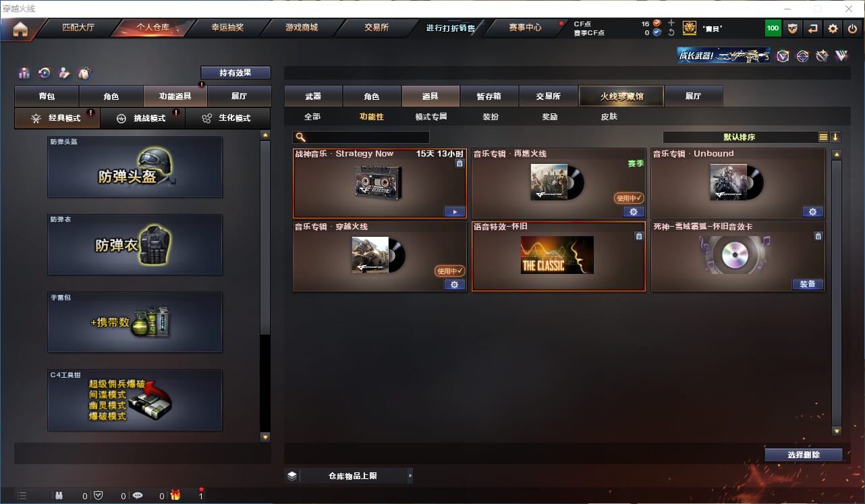Open the stack layers icon beside 仓库物品上限

(291, 476)
